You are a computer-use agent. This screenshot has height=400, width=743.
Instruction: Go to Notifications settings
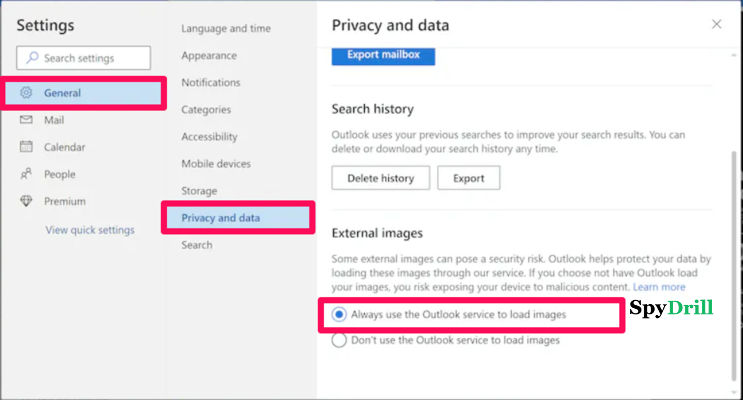point(210,82)
